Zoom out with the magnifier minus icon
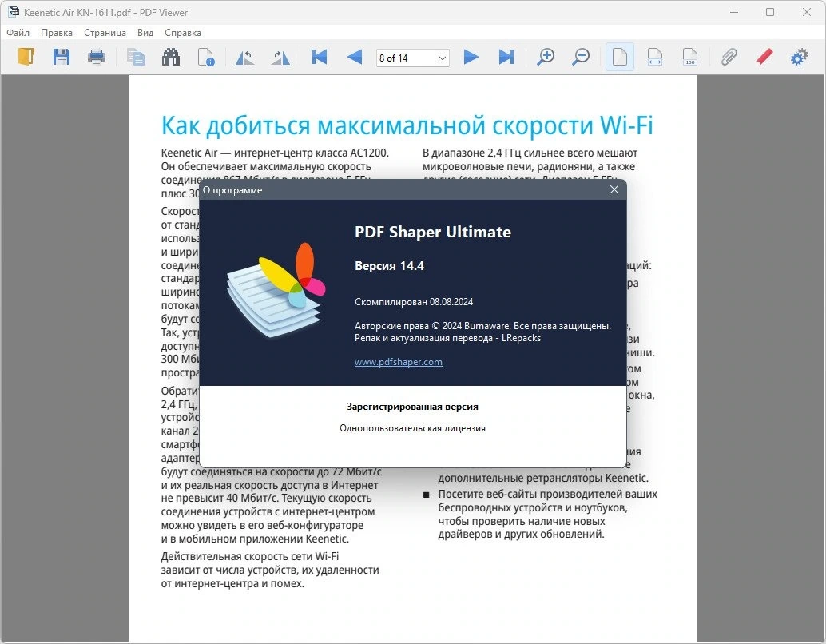The image size is (826, 644). (581, 57)
